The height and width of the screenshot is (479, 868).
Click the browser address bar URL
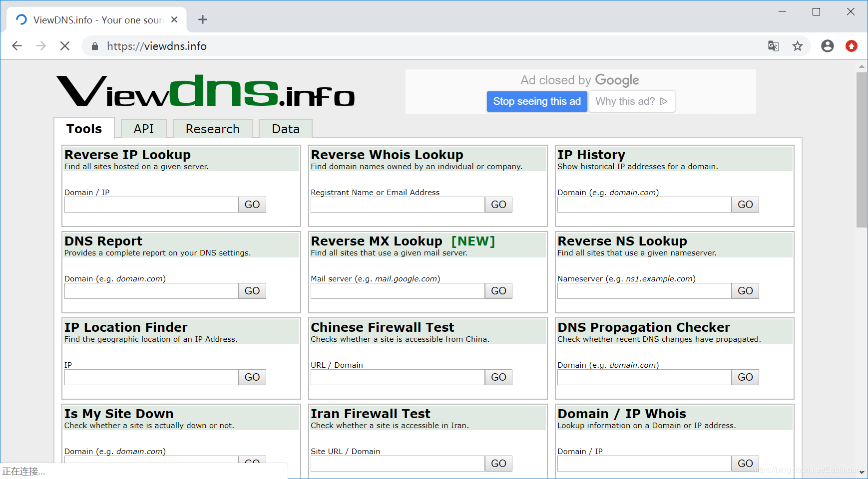(x=157, y=46)
